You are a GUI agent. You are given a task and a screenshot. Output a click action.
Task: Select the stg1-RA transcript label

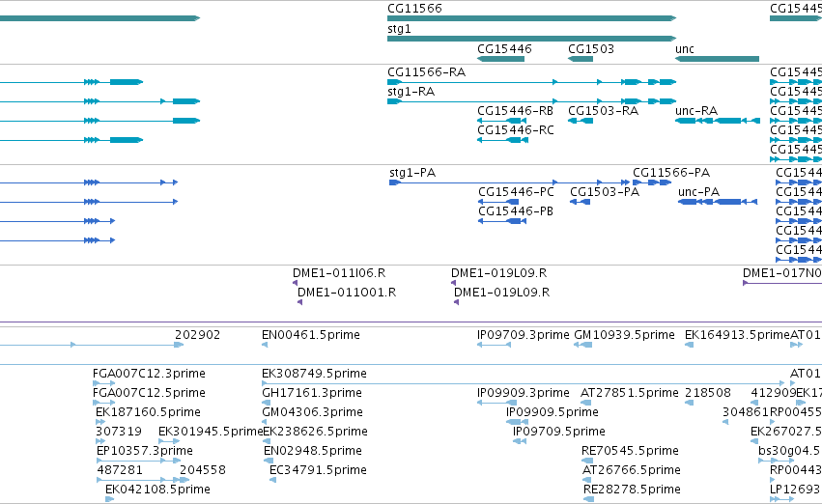click(x=411, y=92)
